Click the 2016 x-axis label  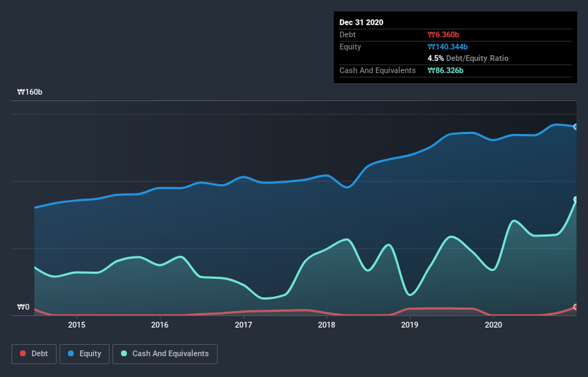(x=160, y=325)
